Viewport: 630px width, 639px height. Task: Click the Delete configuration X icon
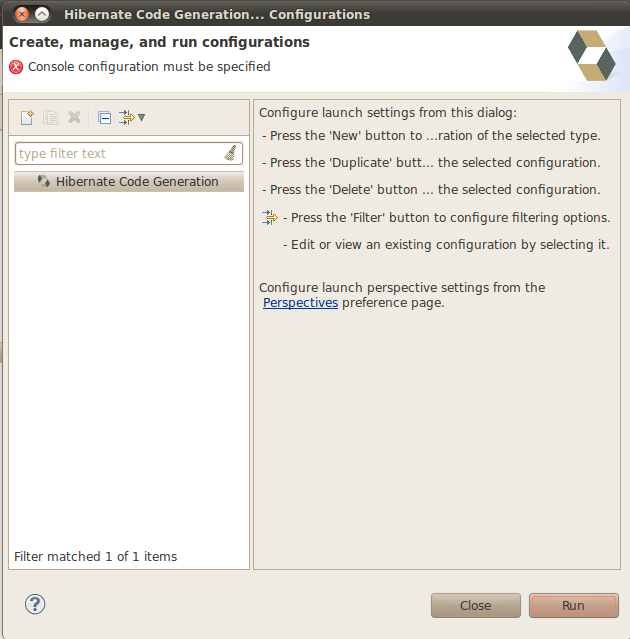click(x=74, y=117)
